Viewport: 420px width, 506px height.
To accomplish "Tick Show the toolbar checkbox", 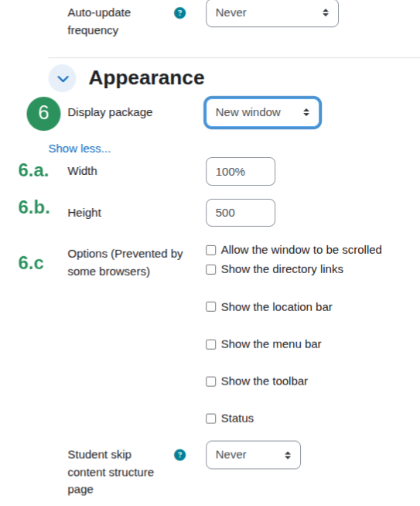I will point(211,381).
